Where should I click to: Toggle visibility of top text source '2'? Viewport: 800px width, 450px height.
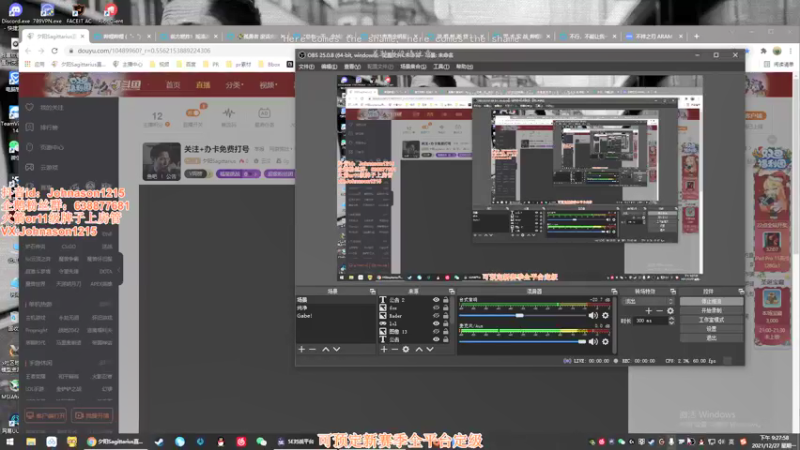pos(436,300)
